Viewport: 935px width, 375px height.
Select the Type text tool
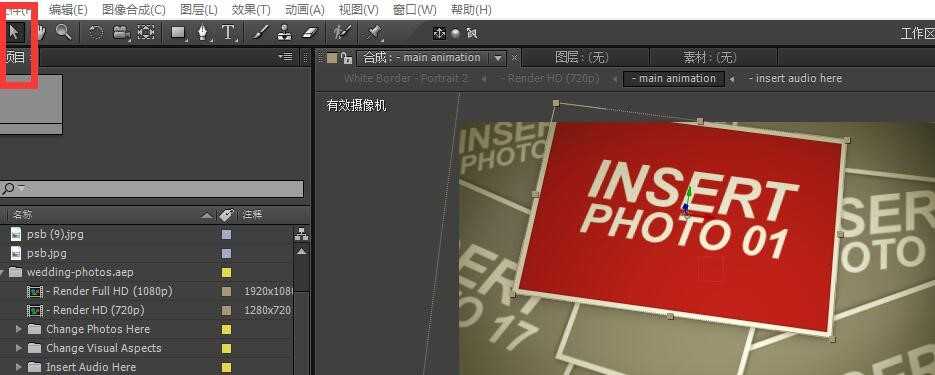click(x=228, y=32)
